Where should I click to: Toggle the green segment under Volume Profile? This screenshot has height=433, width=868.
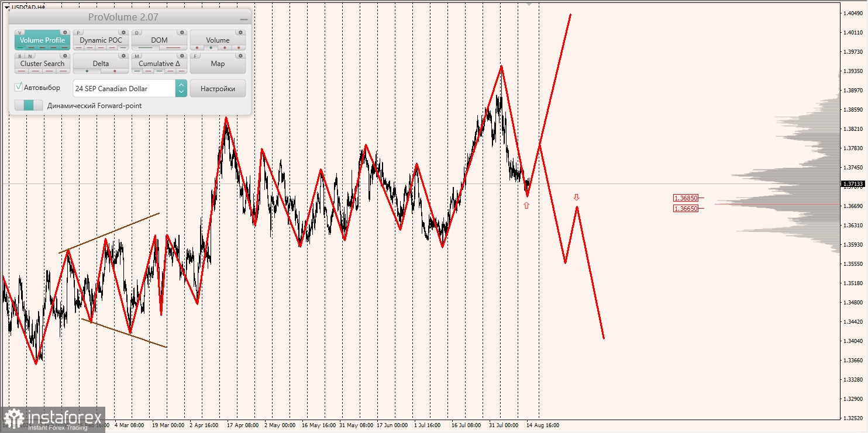pyautogui.click(x=20, y=48)
